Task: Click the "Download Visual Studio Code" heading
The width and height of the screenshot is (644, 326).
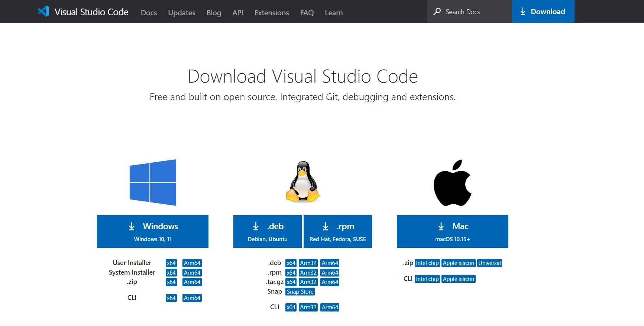Action: click(x=303, y=76)
